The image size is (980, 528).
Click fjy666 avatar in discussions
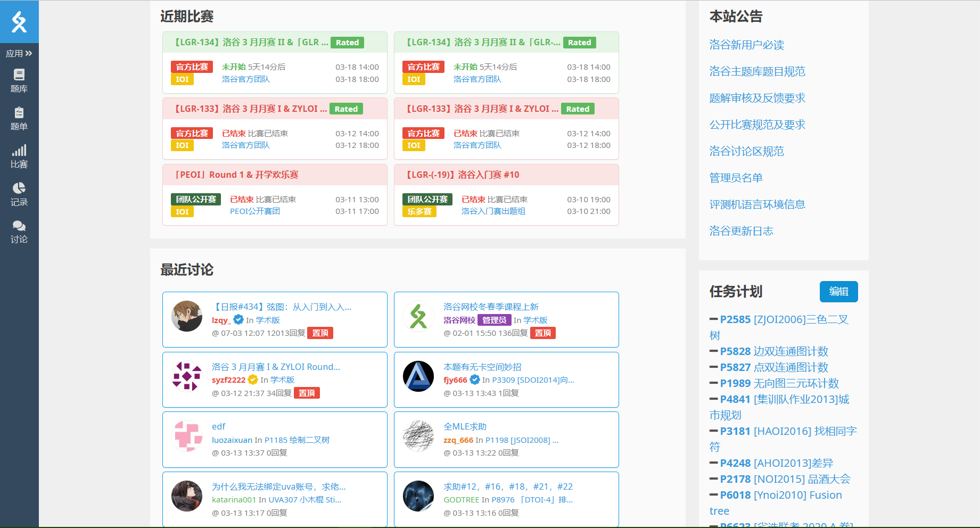point(418,376)
